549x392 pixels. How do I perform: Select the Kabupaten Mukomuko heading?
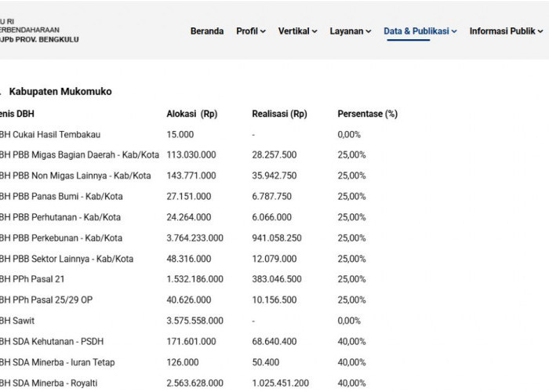(x=60, y=92)
